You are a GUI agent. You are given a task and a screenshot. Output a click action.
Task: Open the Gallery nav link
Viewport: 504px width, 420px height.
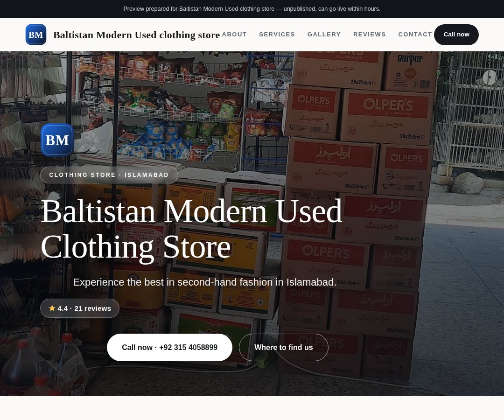coord(324,35)
